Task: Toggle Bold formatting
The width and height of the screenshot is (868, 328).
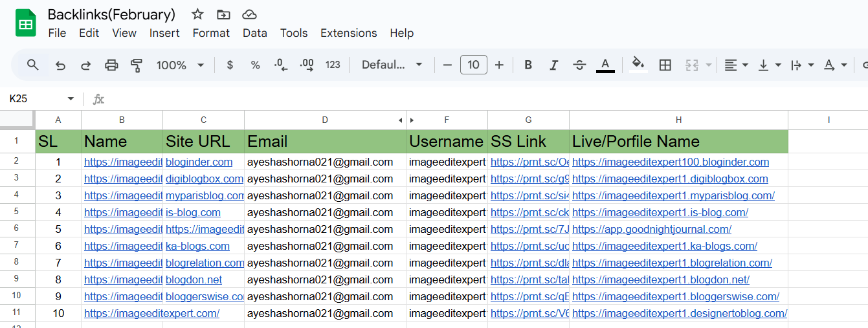Action: (528, 65)
